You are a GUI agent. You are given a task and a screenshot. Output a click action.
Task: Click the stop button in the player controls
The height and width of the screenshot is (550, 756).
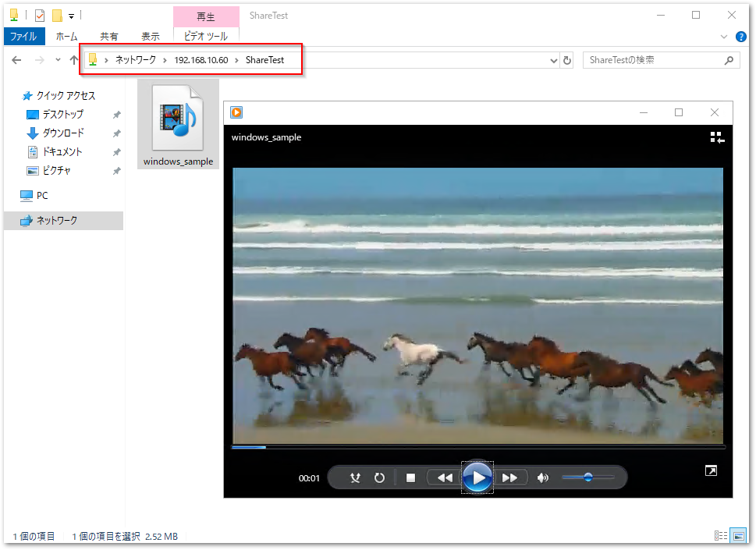coord(410,477)
